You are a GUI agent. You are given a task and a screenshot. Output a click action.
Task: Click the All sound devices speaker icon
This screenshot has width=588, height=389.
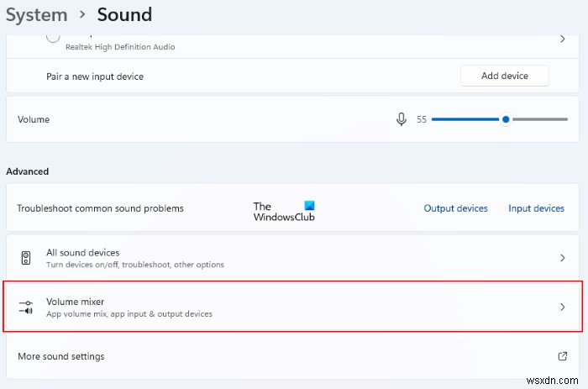click(x=26, y=258)
